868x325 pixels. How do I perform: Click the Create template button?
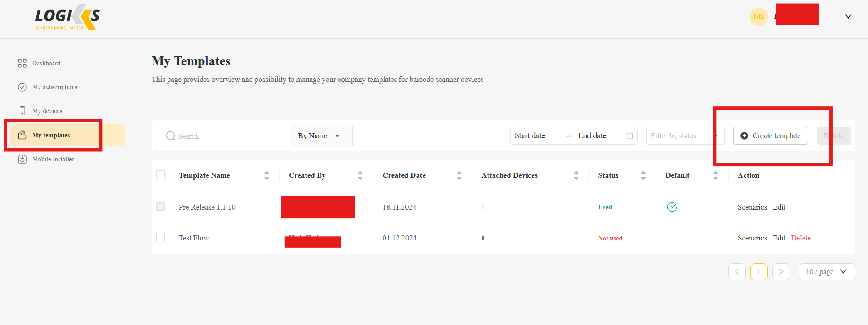770,136
